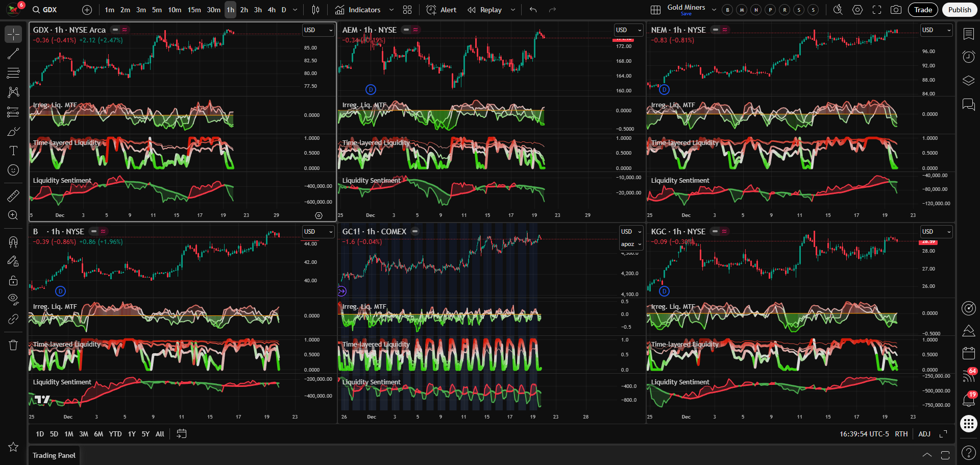Click the GDX symbol search field
The width and height of the screenshot is (980, 465).
click(50, 10)
